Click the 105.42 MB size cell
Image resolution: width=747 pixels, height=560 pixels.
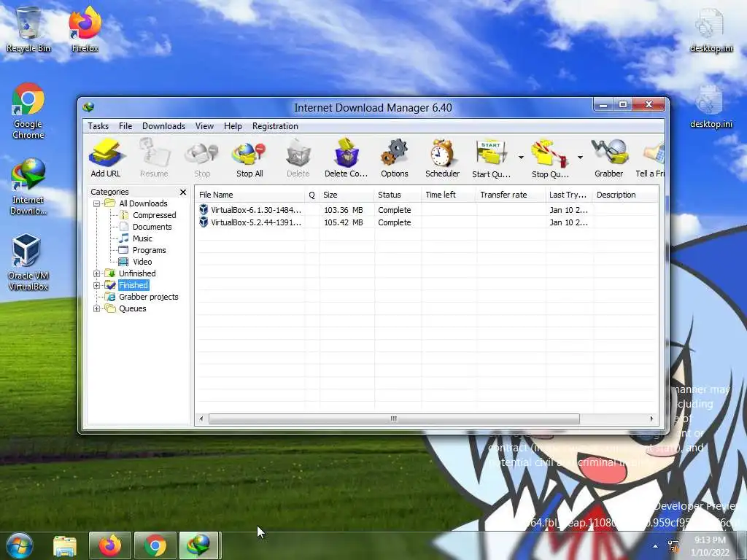[344, 222]
